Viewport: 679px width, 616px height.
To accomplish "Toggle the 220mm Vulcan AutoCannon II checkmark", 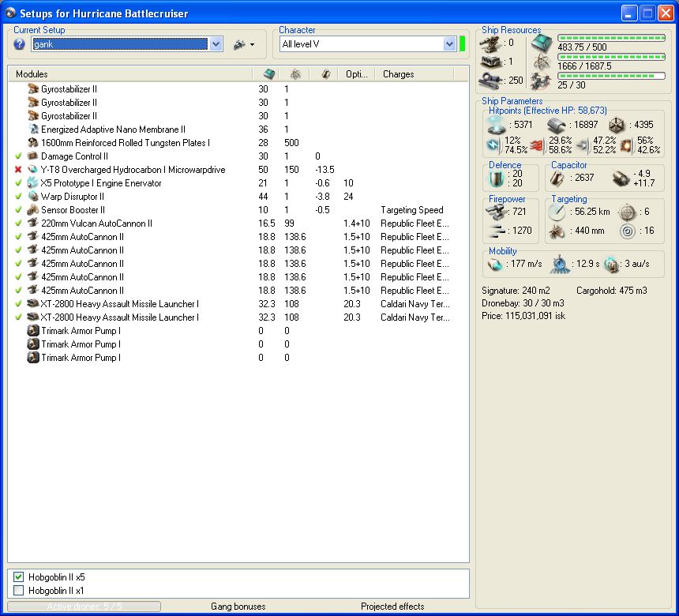I will (18, 223).
